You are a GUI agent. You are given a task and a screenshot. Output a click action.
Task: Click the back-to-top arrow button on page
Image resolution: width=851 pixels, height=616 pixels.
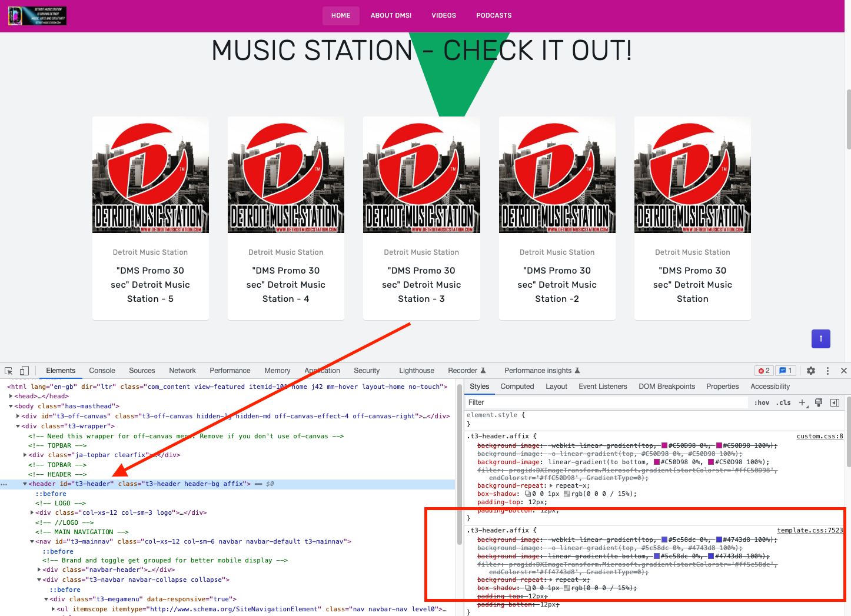(821, 339)
